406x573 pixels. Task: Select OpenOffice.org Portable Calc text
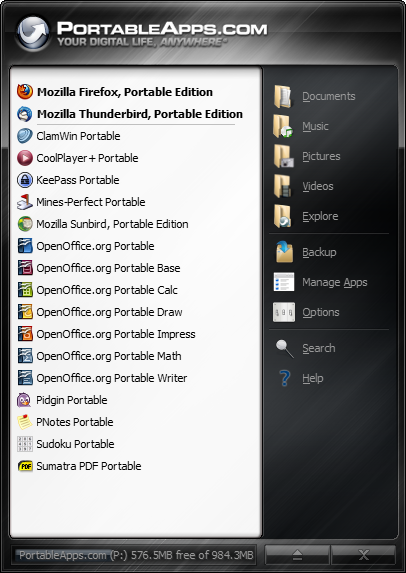pos(107,290)
